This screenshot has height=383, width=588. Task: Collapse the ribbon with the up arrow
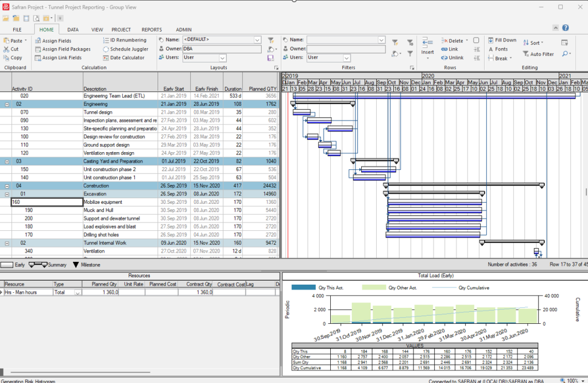click(x=555, y=28)
